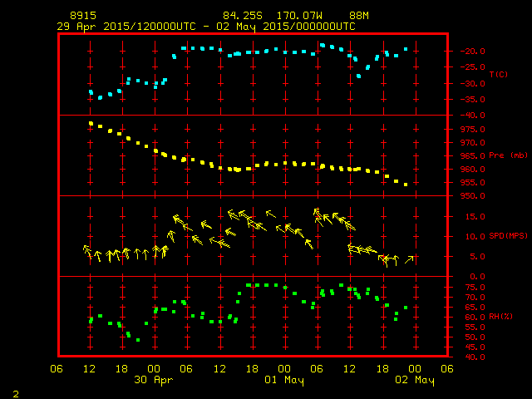This screenshot has height=399, width=532.
Task: Click the 5.0 wind speed tick value
Action: click(x=477, y=257)
